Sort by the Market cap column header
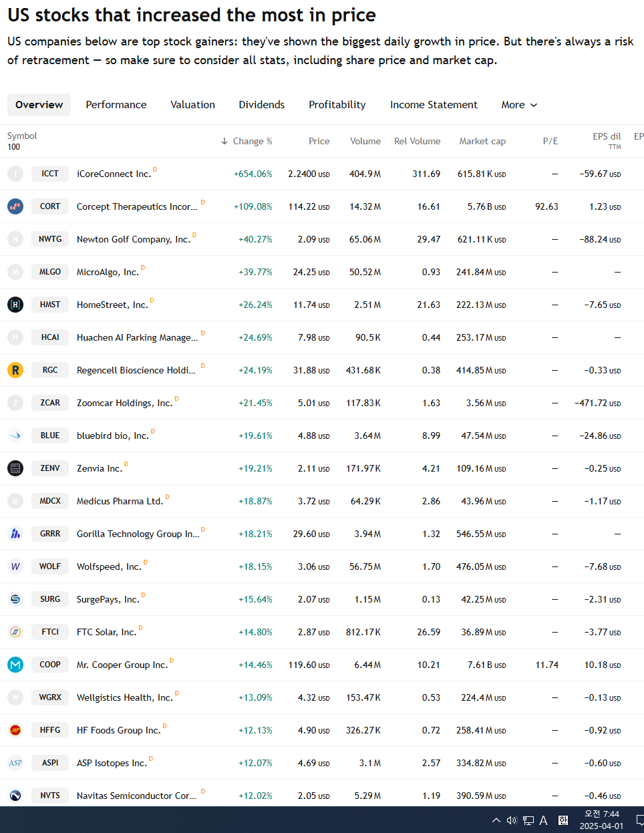This screenshot has width=644, height=833. tap(482, 141)
